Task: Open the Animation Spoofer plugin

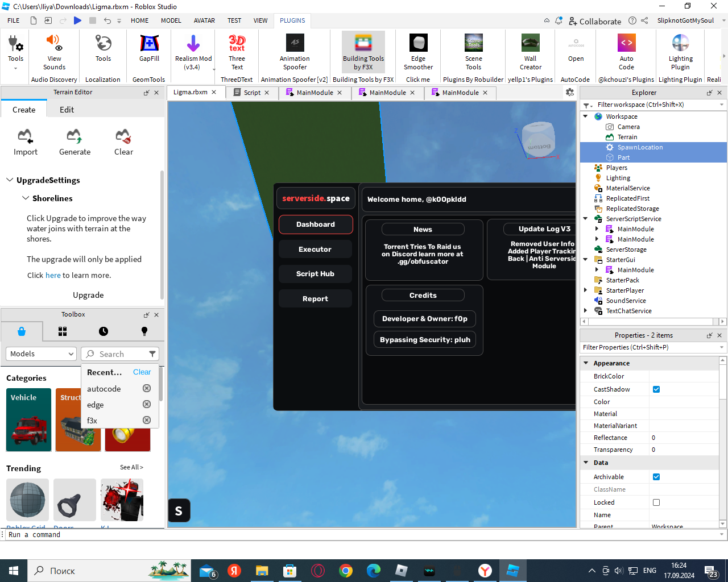Action: 295,52
